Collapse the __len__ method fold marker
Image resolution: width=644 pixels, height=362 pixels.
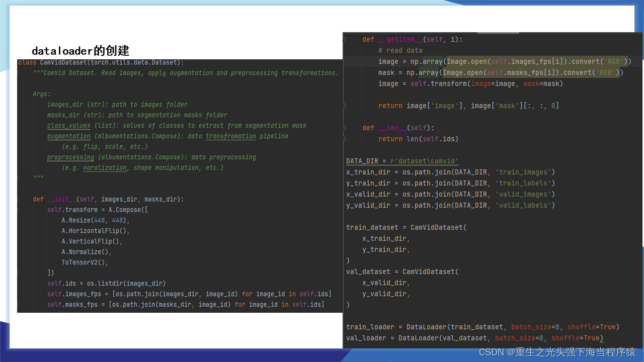pyautogui.click(x=344, y=128)
